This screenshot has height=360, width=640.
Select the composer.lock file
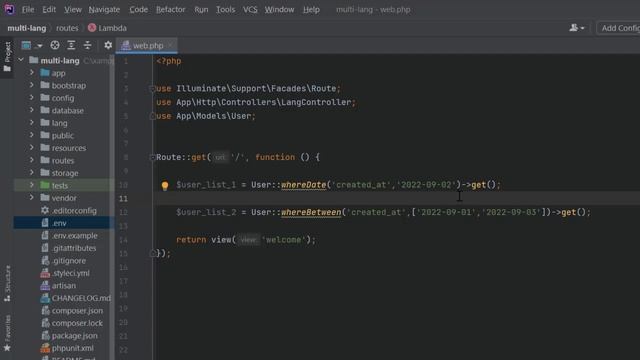pos(72,323)
